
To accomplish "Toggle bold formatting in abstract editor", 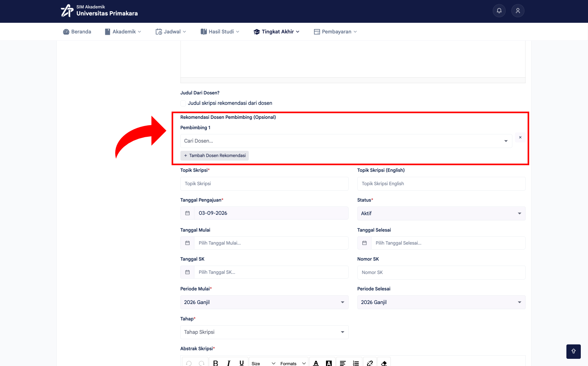I will pyautogui.click(x=216, y=363).
